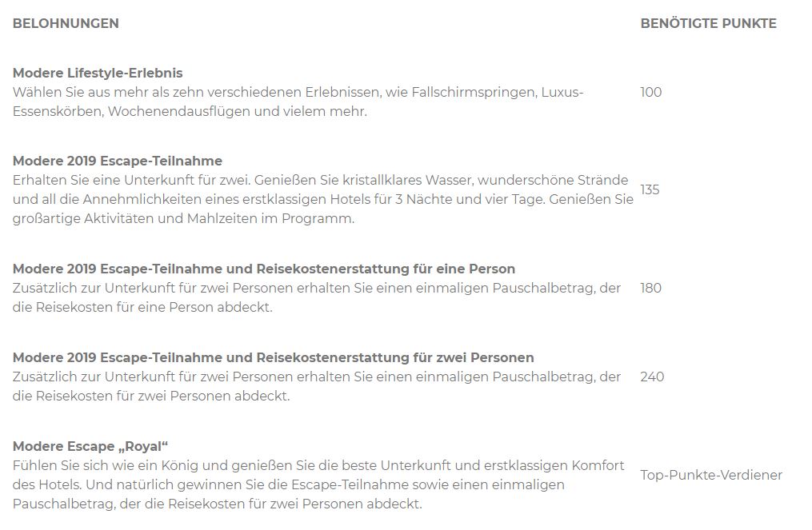The width and height of the screenshot is (812, 530).
Task: Click the paragraph starting Fühlen Sie sich wie ein König
Action: 318,485
